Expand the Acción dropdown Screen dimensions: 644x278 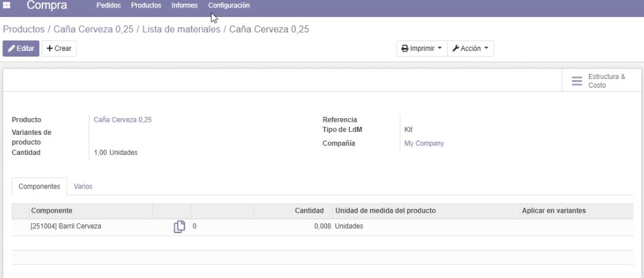coord(471,49)
